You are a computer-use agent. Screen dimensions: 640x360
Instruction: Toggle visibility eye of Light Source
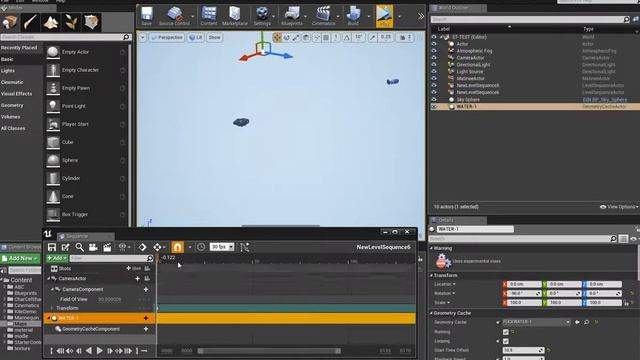(x=434, y=71)
